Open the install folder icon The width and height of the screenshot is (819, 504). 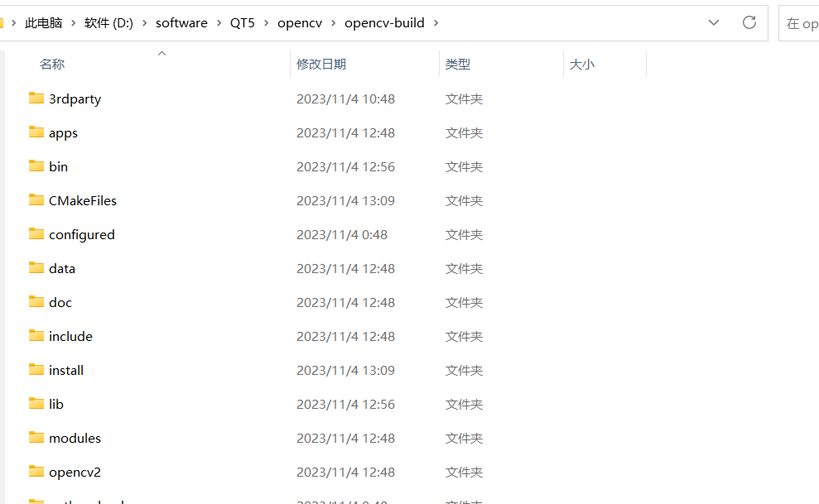point(35,370)
